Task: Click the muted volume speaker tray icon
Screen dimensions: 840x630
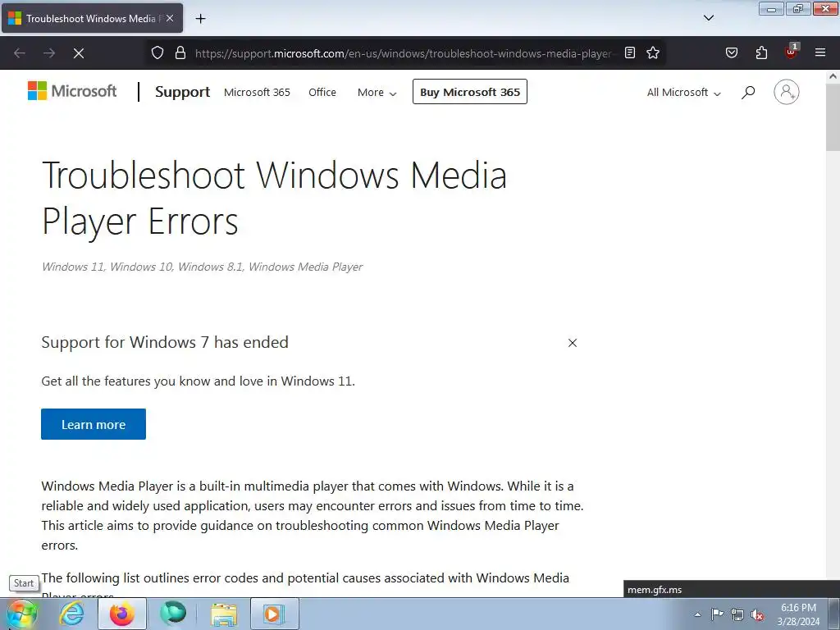Action: 757,615
